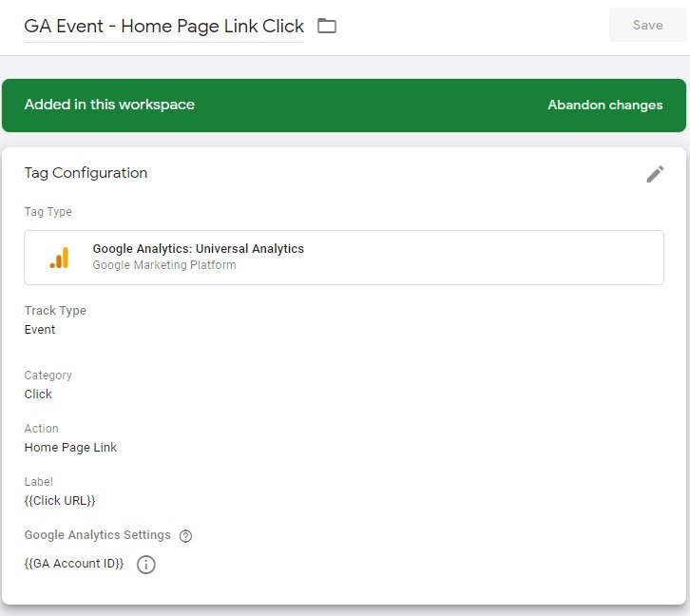Click the Abandon changes link
Viewport: 690px width, 616px height.
604,106
